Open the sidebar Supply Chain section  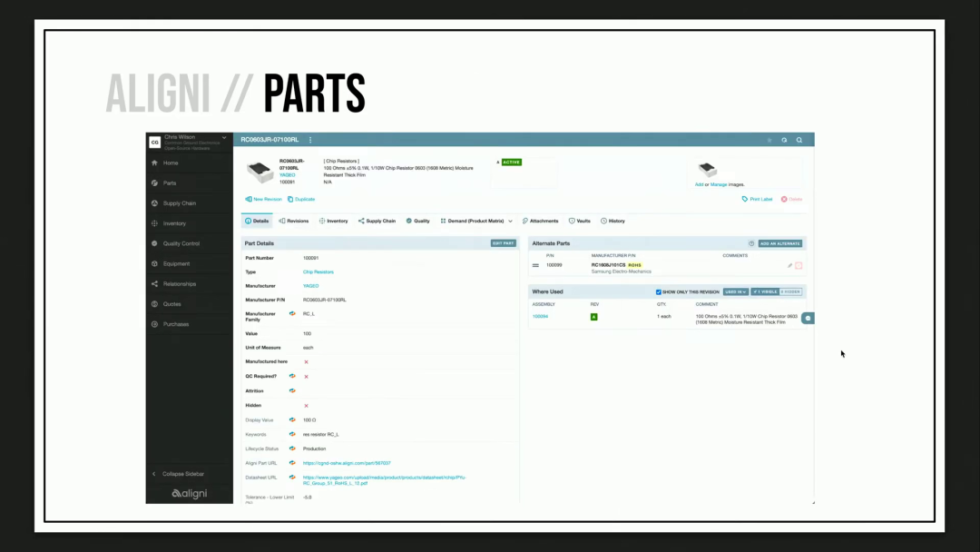[x=179, y=203]
